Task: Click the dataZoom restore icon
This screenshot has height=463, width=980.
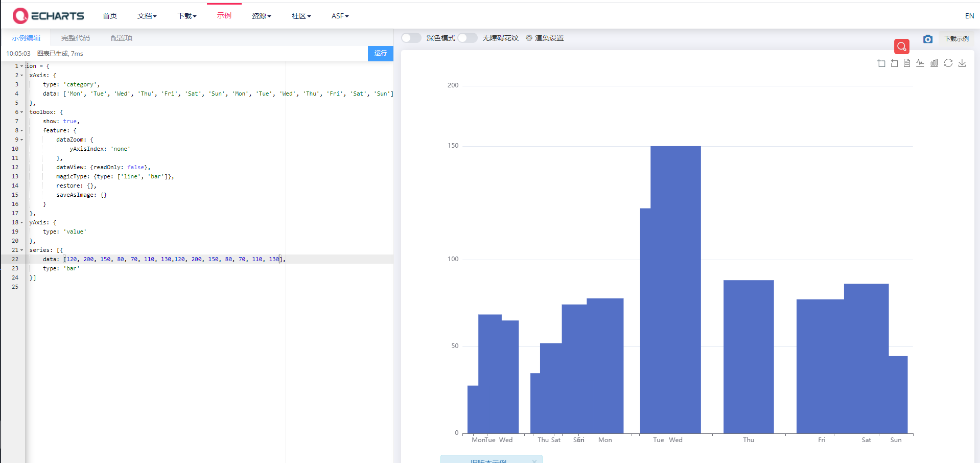Action: (x=894, y=63)
